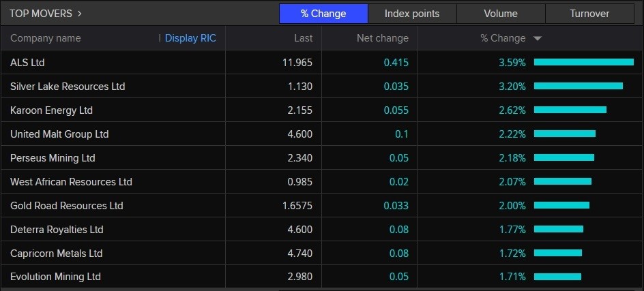Screen dimensions: 644x291
Task: Click the 2.07% change value
Action: (512, 182)
